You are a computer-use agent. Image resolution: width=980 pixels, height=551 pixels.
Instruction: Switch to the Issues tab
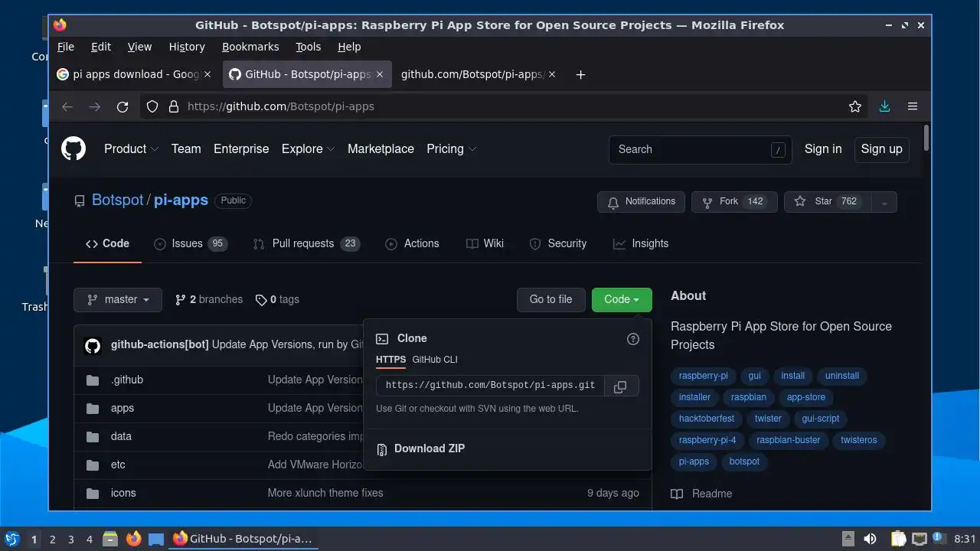click(x=191, y=243)
